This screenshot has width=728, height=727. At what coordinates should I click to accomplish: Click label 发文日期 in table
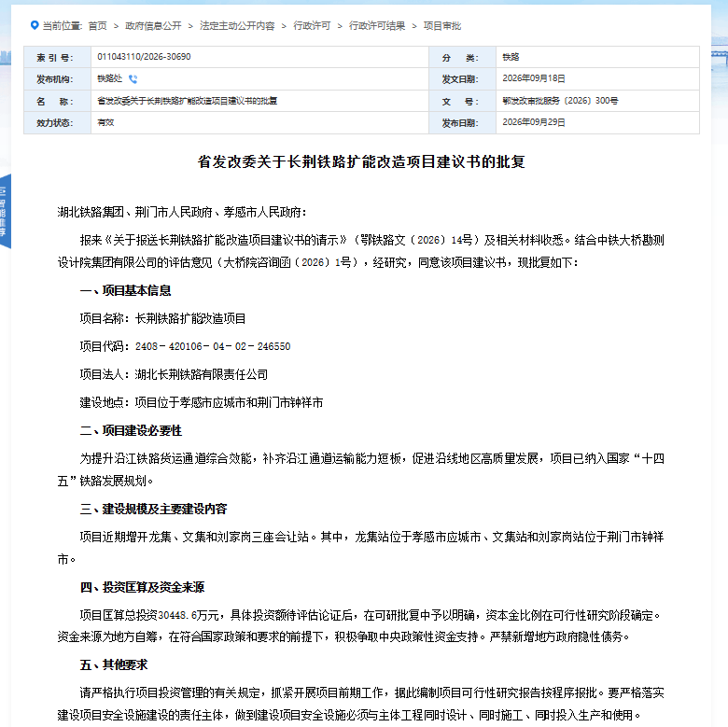[x=460, y=79]
